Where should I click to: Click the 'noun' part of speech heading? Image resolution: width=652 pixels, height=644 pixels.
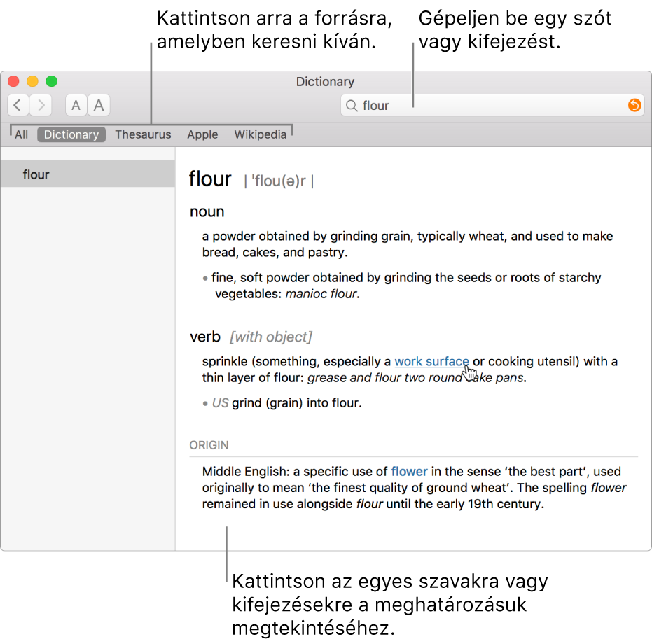click(x=207, y=211)
